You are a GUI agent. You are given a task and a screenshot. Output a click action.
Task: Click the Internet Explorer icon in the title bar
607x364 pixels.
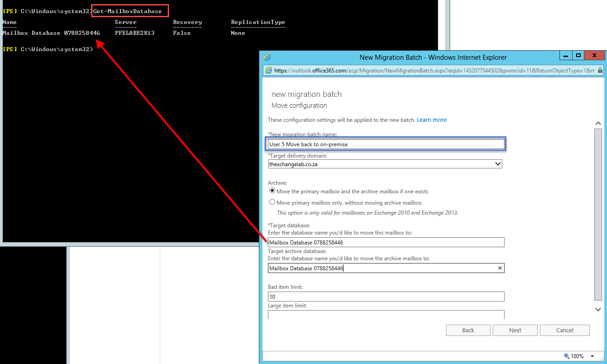(x=267, y=57)
